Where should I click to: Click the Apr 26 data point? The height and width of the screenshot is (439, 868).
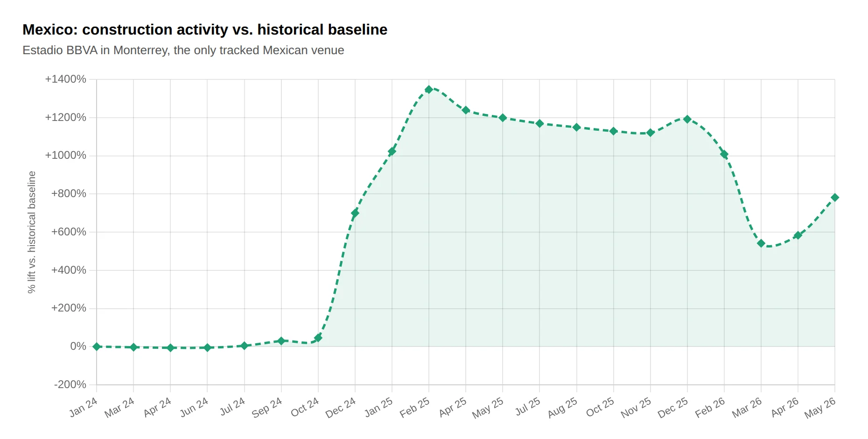pyautogui.click(x=798, y=235)
